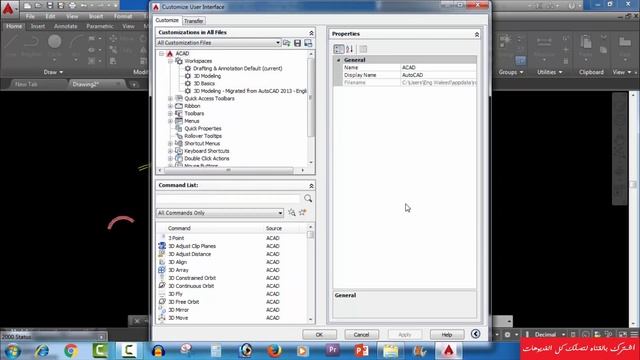Collapse the Command List panel
Image resolution: width=640 pixels, height=360 pixels.
click(311, 186)
